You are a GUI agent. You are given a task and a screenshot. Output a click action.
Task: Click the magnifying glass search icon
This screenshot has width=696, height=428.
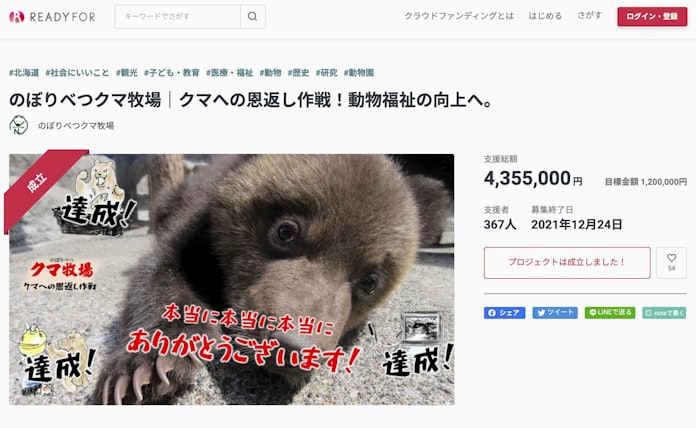click(253, 16)
